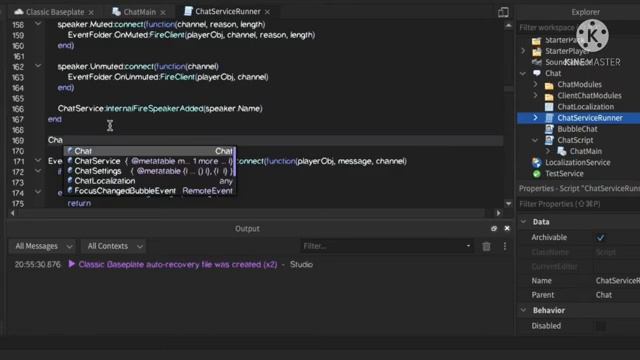Collapse the Chat service node
The height and width of the screenshot is (360, 640).
(x=523, y=73)
